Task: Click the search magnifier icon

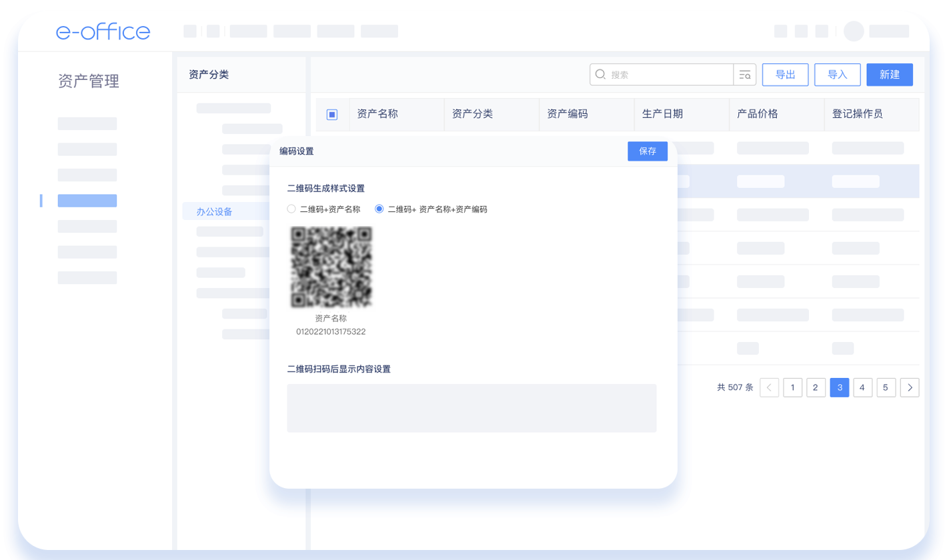Action: coord(600,75)
